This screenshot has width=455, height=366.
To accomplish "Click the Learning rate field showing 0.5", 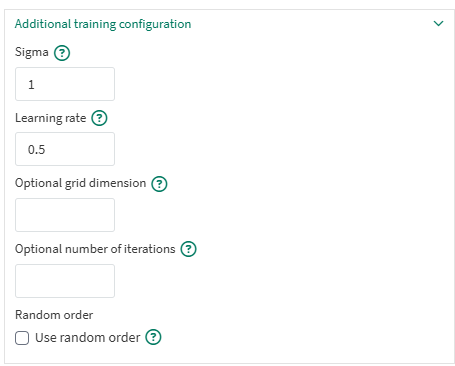I will 65,149.
